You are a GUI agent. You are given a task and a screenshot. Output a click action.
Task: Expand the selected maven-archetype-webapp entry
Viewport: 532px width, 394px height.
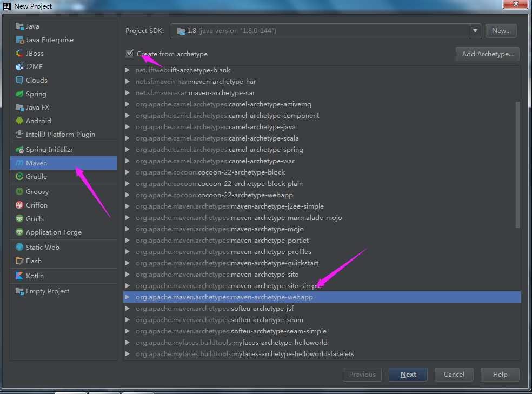click(128, 297)
